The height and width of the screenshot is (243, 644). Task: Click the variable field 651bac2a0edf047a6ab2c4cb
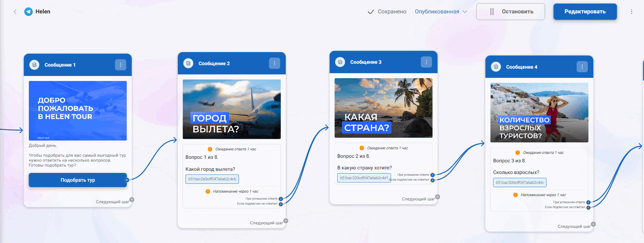[212, 179]
